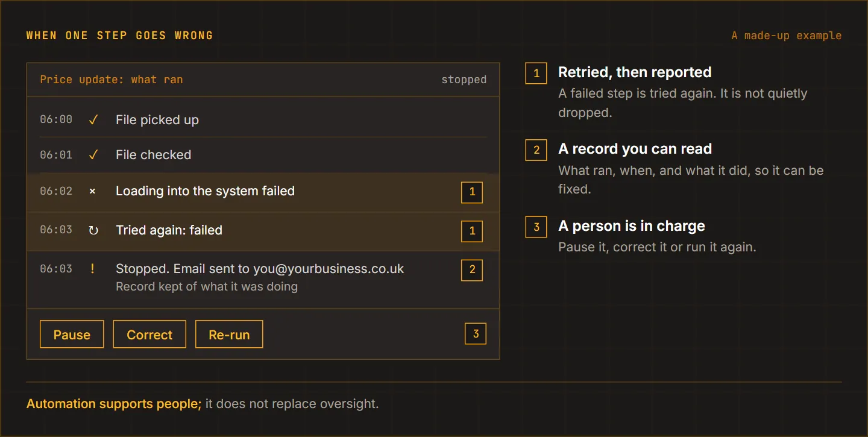Click the 'Retried, then reported' heading
This screenshot has height=437, width=868.
pyautogui.click(x=635, y=72)
